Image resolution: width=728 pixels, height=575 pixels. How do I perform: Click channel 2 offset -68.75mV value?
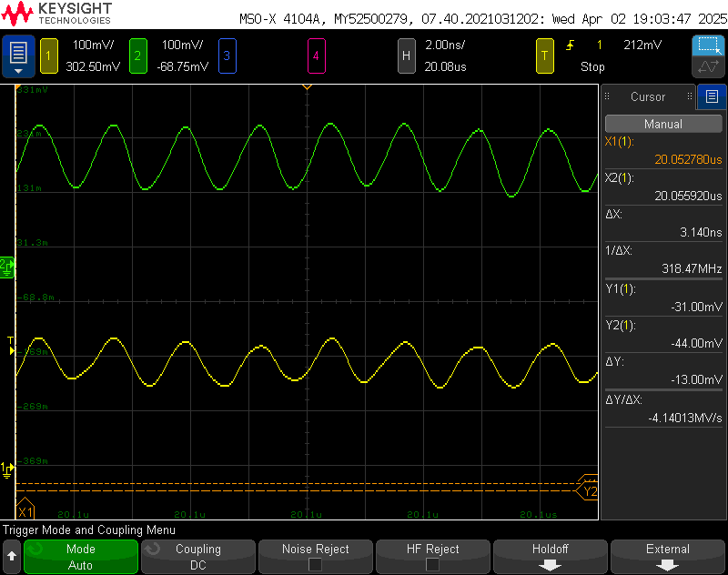coord(183,66)
